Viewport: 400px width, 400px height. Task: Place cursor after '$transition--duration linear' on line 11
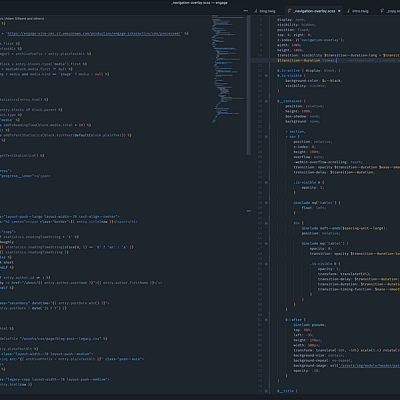[336, 60]
